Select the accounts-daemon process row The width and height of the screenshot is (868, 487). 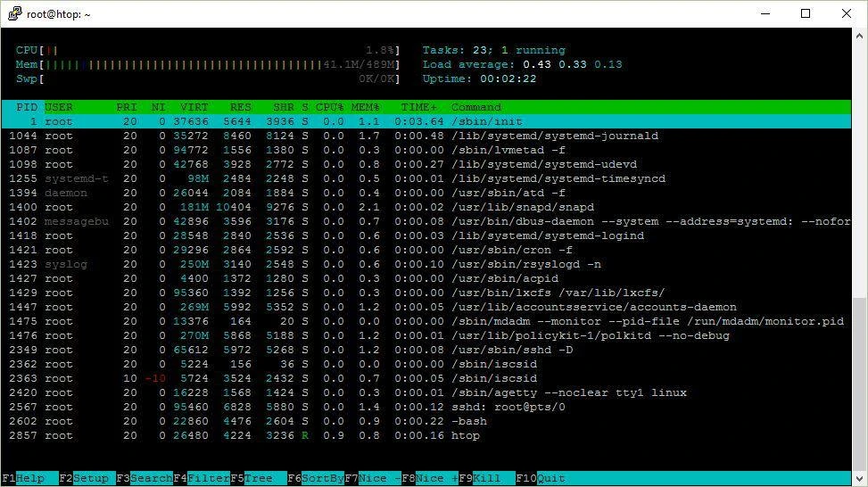click(426, 308)
